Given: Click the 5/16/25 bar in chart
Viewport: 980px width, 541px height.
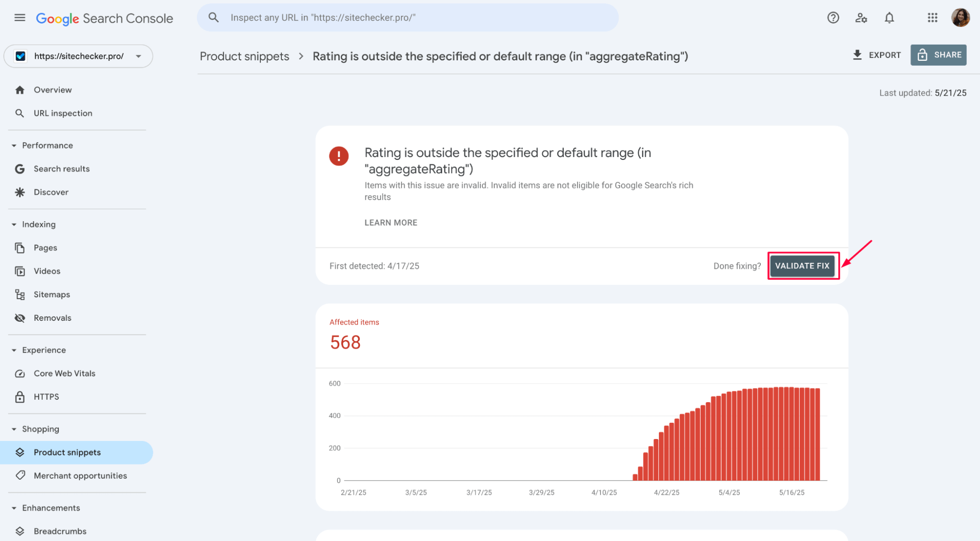Looking at the screenshot, I should [791, 434].
